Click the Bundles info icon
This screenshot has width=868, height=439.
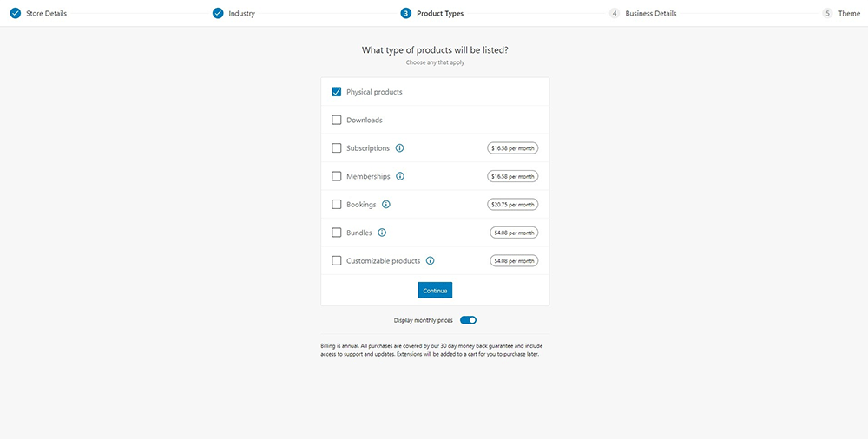click(382, 233)
